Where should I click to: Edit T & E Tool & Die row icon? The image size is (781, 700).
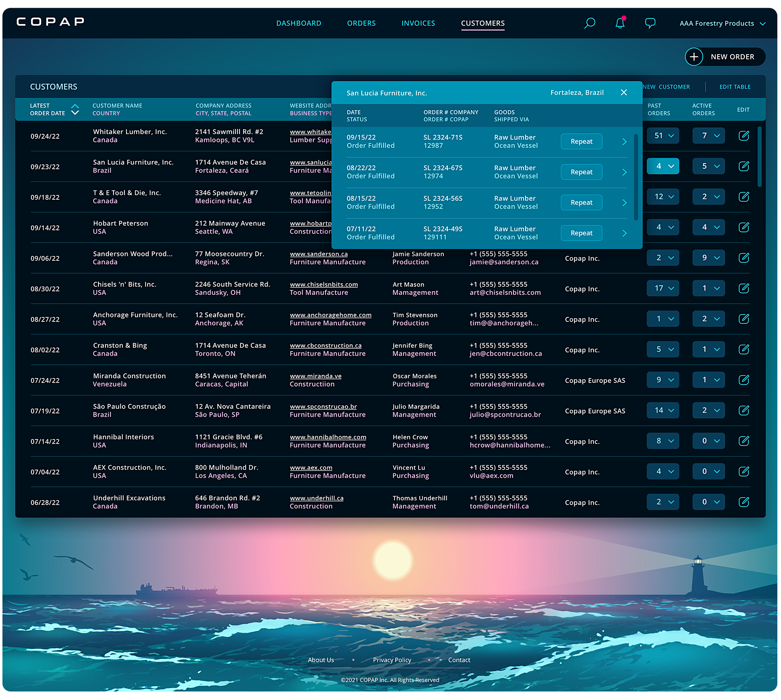[744, 197]
